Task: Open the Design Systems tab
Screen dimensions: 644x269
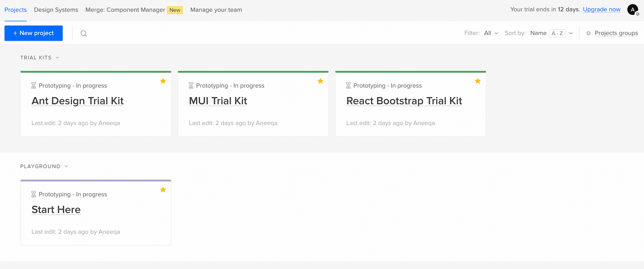Action: click(56, 10)
